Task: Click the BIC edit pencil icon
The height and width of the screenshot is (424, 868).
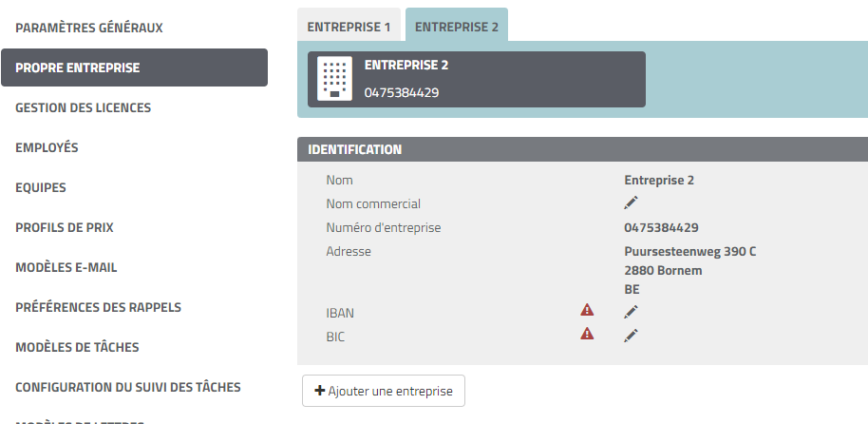Action: click(631, 336)
